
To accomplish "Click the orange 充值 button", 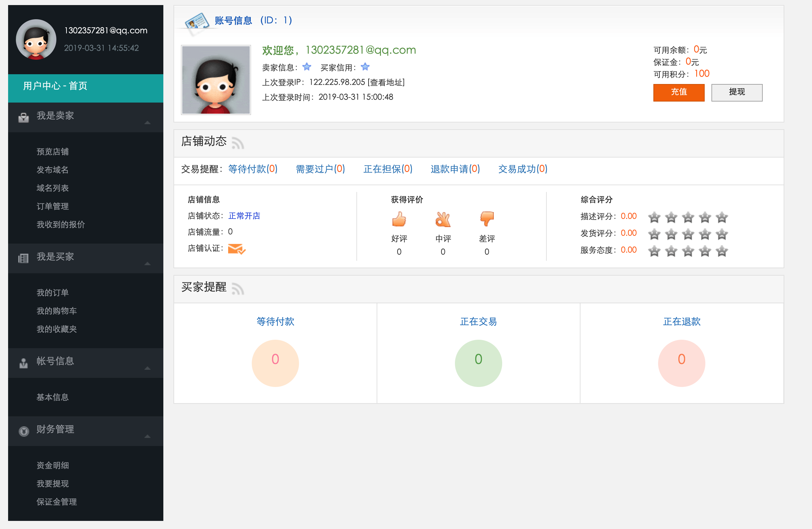I will point(679,92).
